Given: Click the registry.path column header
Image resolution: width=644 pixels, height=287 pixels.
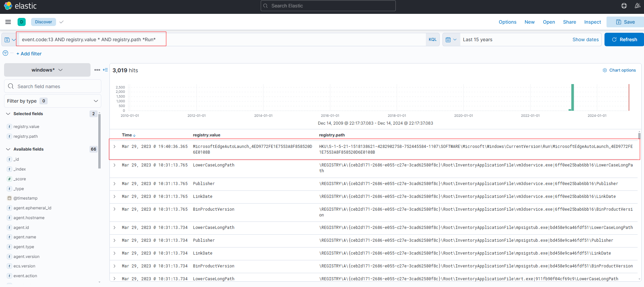Looking at the screenshot, I should pyautogui.click(x=332, y=135).
